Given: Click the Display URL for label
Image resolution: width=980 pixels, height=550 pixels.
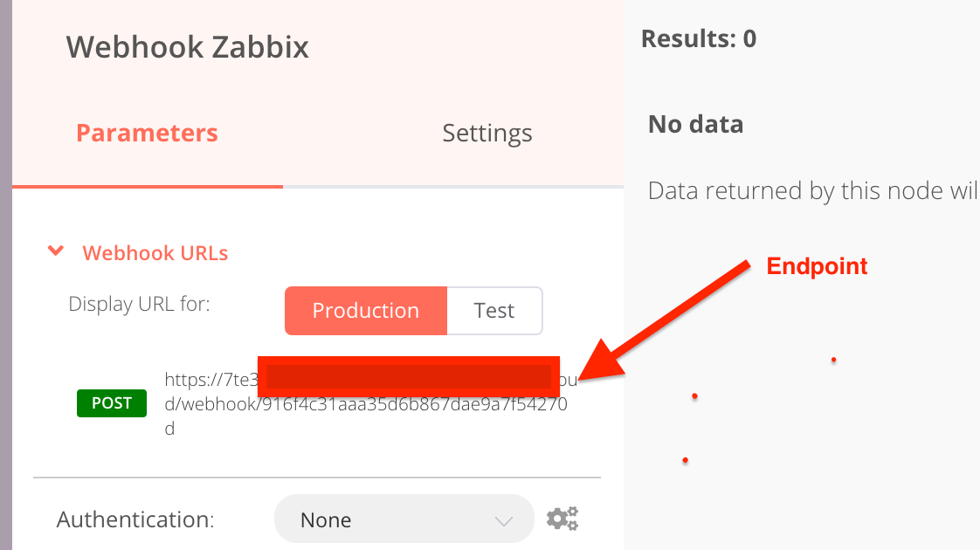Looking at the screenshot, I should click(140, 304).
